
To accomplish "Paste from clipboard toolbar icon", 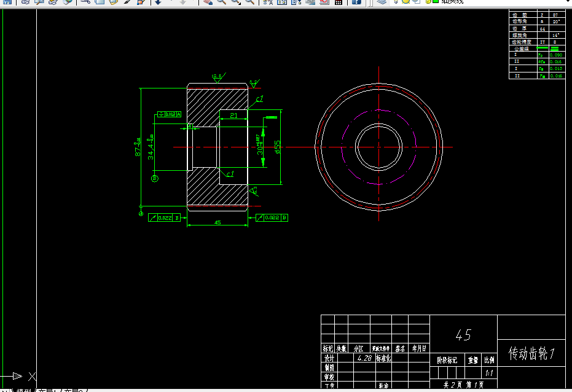I will (x=114, y=2).
